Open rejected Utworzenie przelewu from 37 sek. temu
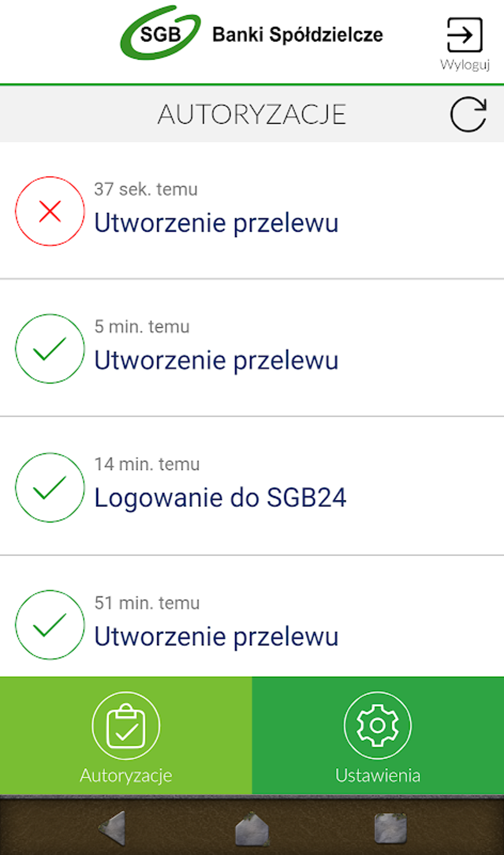This screenshot has height=855, width=504. [216, 223]
